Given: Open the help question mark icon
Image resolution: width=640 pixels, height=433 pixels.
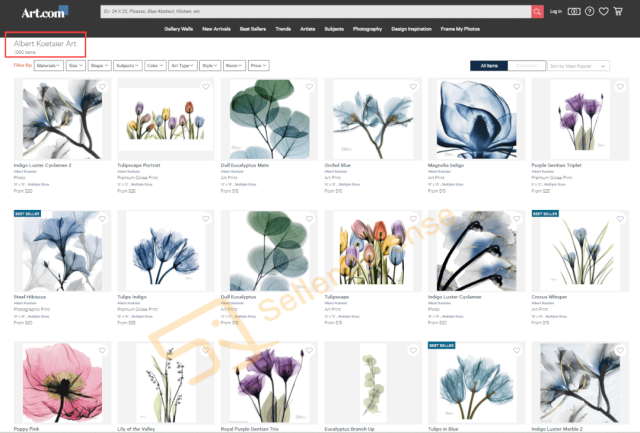Looking at the screenshot, I should 589,11.
